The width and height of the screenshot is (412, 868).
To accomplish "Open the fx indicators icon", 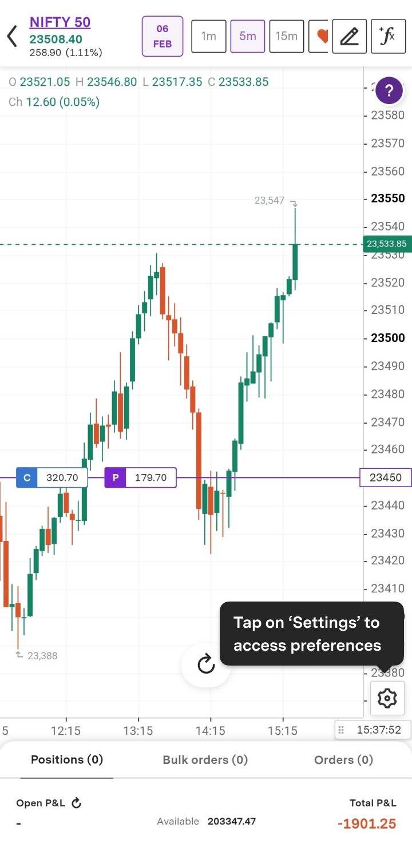I will coord(388,36).
